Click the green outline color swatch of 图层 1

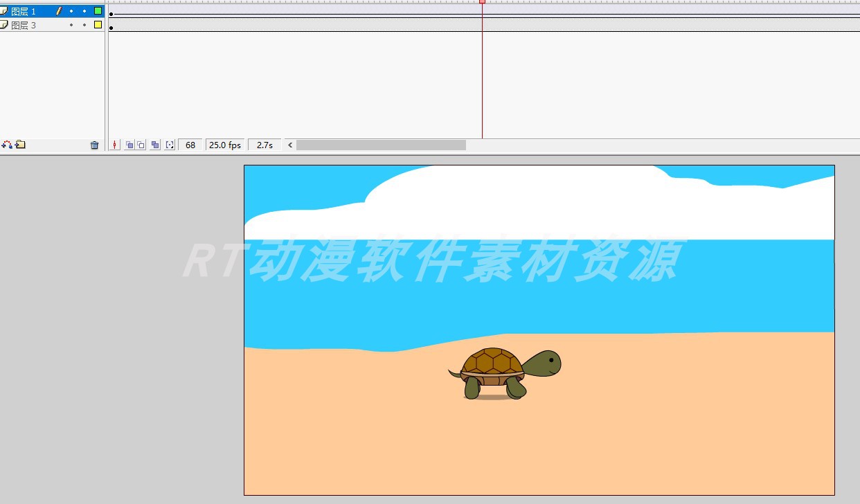(98, 10)
